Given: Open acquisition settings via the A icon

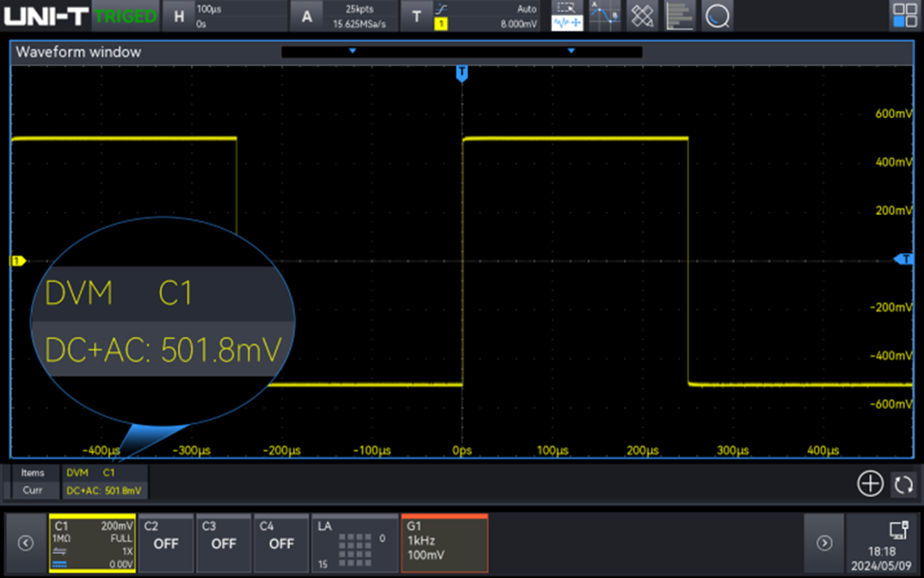Looking at the screenshot, I should (x=307, y=15).
